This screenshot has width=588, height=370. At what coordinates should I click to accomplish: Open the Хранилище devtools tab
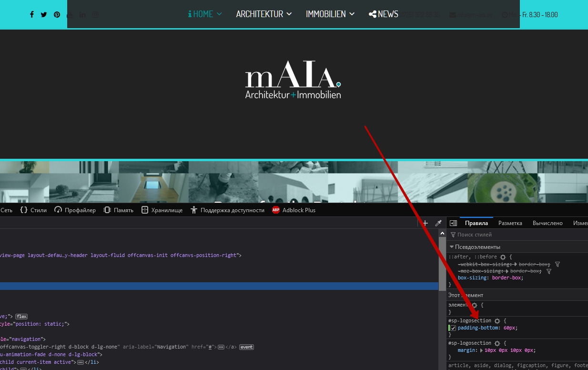click(x=162, y=210)
